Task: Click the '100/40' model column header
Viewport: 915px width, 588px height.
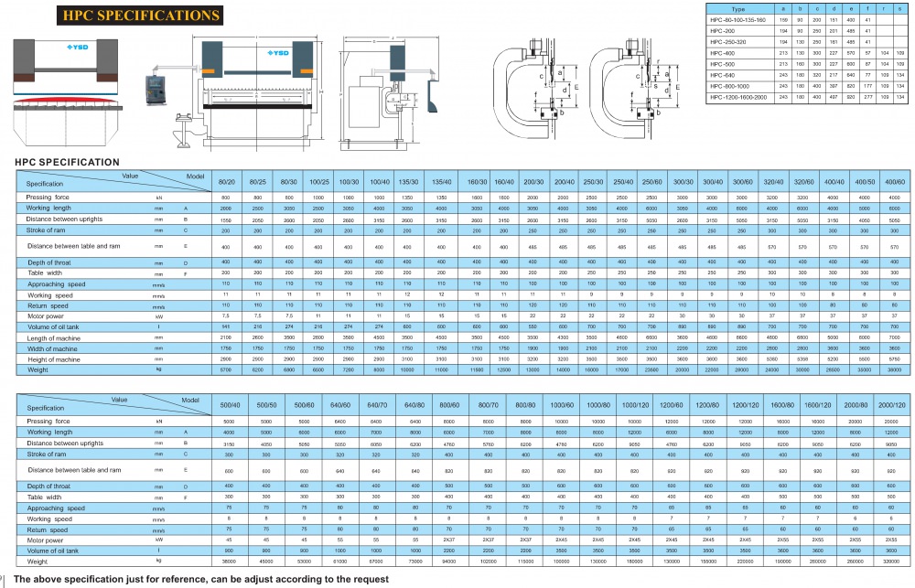Action: [x=380, y=182]
